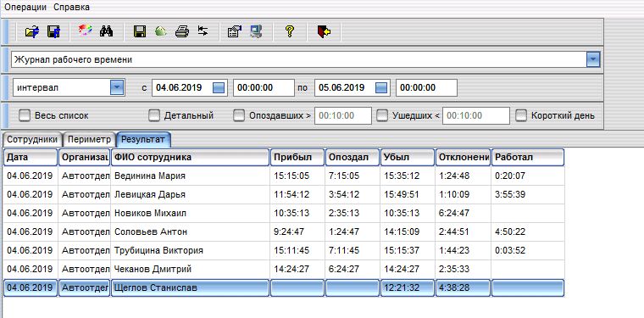This screenshot has height=318, width=644.
Task: Sort by the ФИО сотрудника column header
Action: coord(190,158)
